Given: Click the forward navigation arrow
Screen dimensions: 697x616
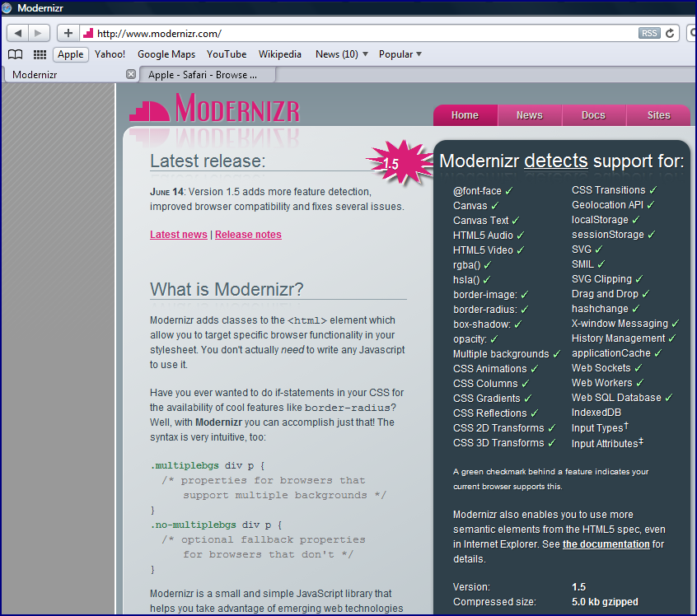Looking at the screenshot, I should (40, 32).
